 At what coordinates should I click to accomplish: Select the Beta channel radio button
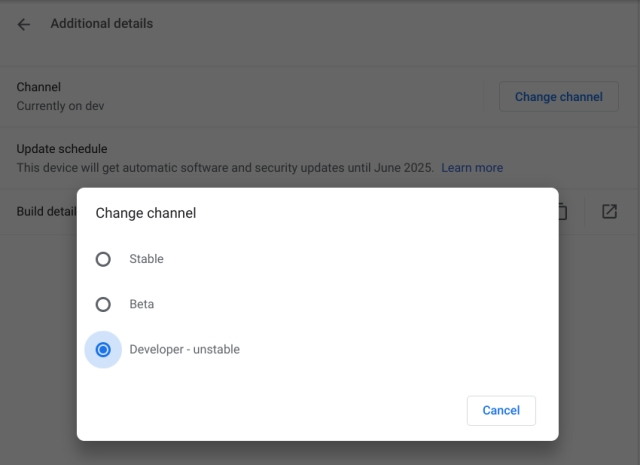coord(103,304)
